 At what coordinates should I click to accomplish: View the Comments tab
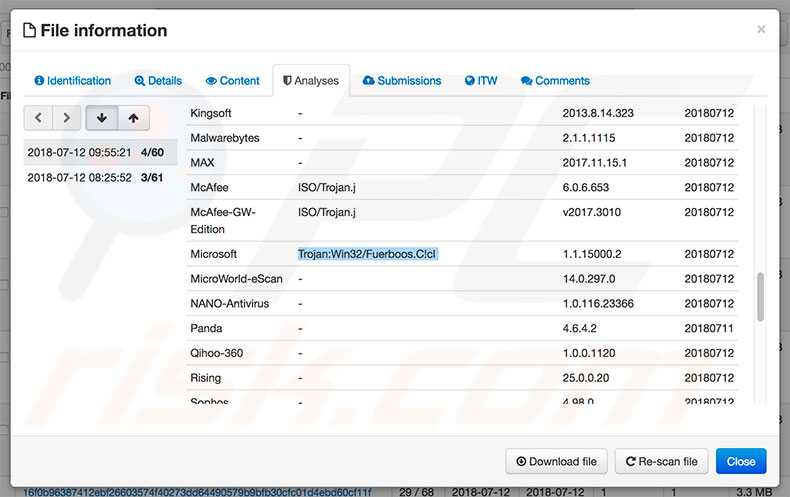555,81
